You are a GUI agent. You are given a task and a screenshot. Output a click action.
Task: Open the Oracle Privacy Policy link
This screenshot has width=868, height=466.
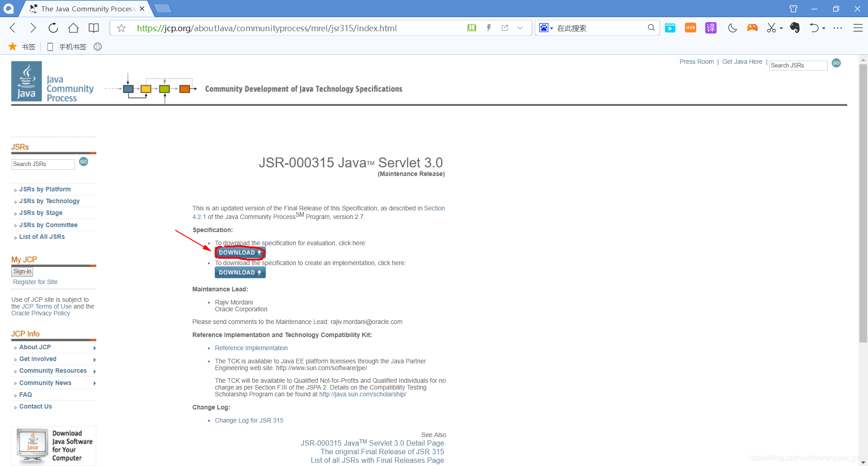tap(41, 313)
